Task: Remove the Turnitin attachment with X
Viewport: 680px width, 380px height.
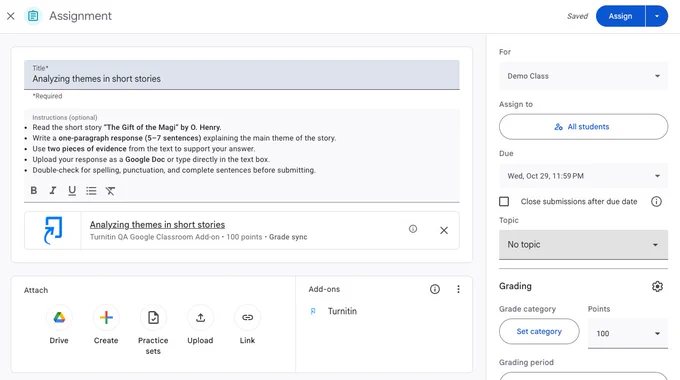Action: click(x=444, y=230)
